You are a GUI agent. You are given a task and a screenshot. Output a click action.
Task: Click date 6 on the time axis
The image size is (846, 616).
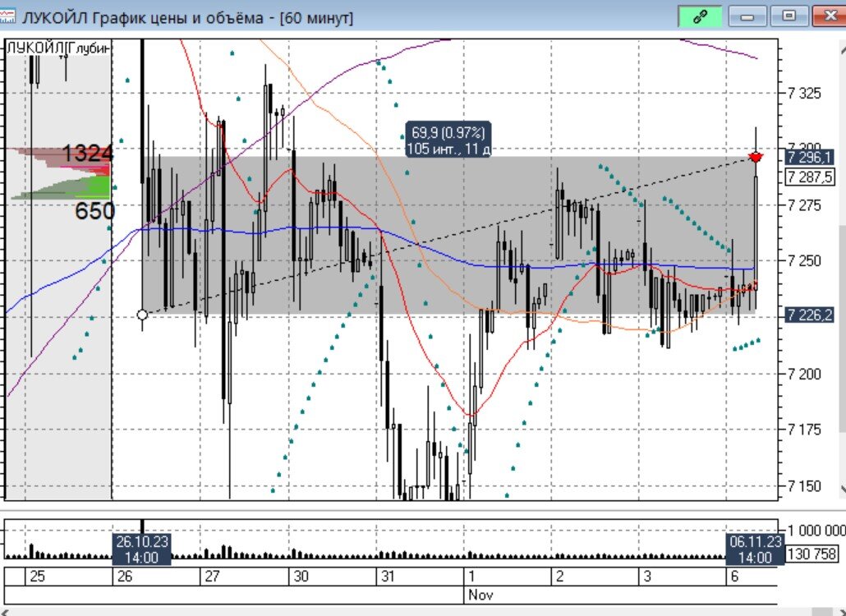click(x=734, y=576)
